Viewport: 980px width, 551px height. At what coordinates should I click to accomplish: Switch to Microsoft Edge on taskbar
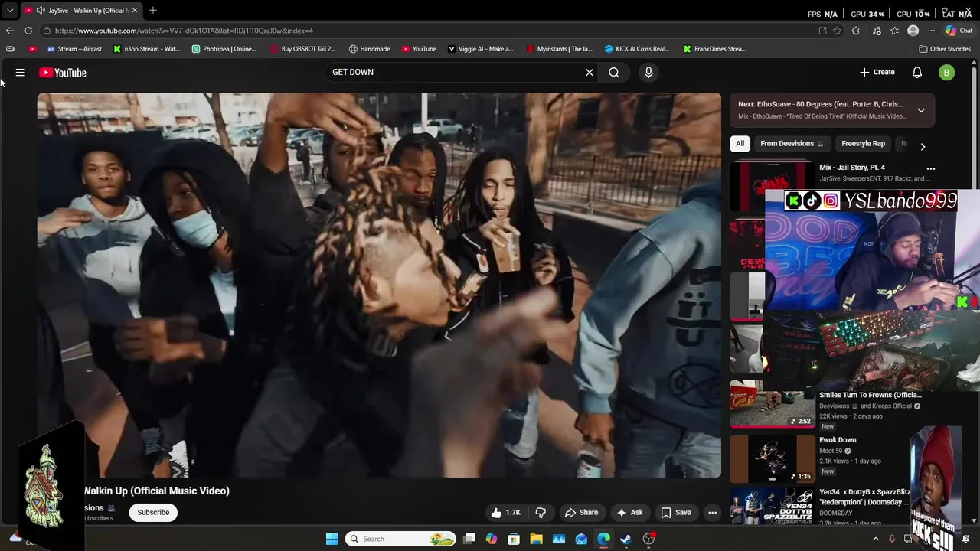coord(603,539)
